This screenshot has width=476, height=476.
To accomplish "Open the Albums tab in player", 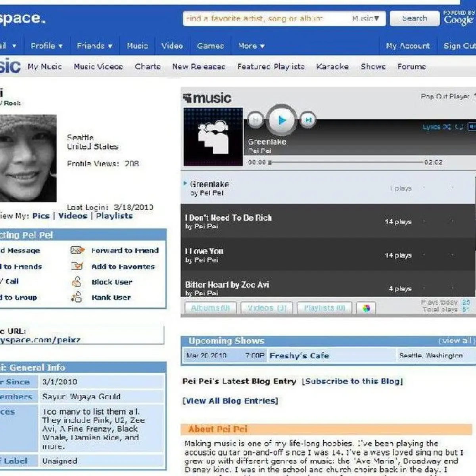I will (210, 308).
